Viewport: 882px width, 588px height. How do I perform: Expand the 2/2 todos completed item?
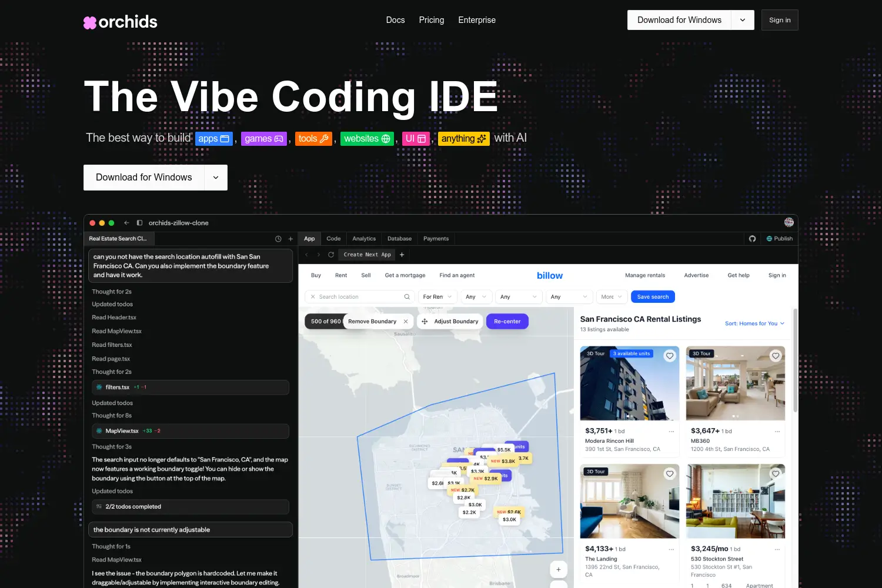(190, 507)
